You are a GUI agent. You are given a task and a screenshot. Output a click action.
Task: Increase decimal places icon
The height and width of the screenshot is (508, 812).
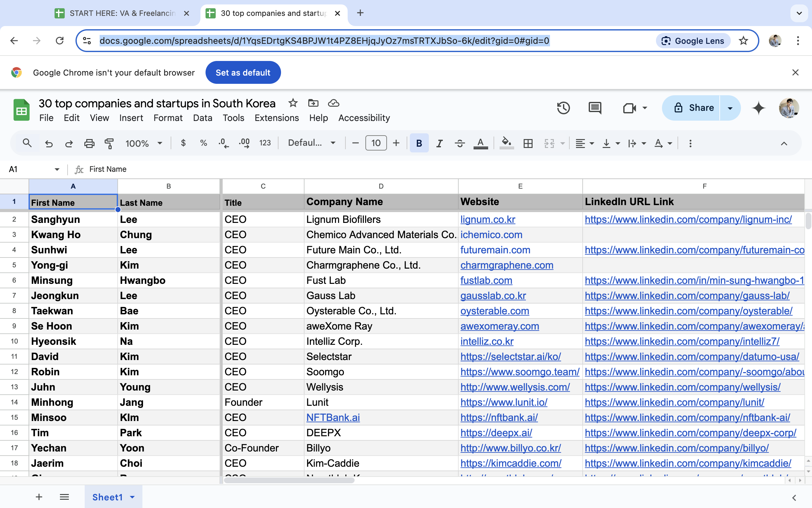(x=244, y=144)
